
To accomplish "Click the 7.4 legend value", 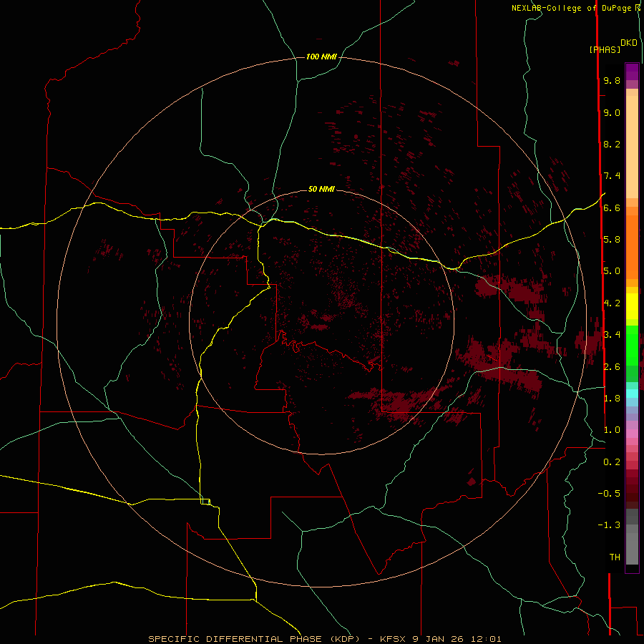I will [612, 176].
